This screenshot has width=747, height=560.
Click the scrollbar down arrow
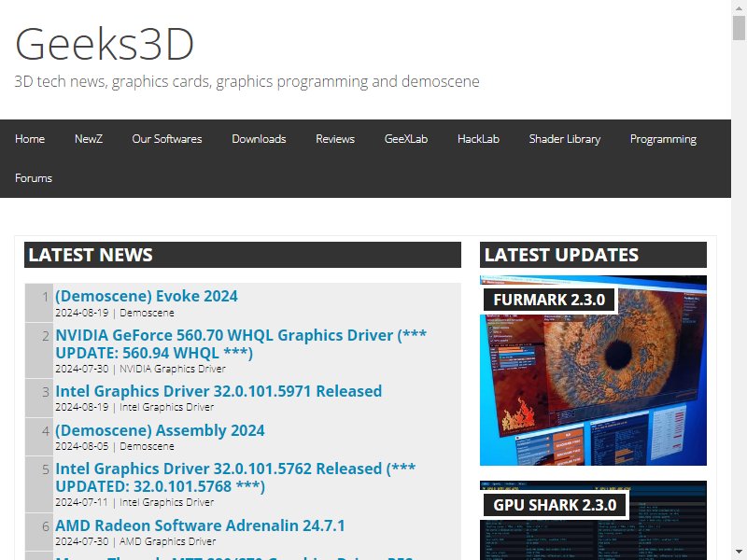pos(739,553)
